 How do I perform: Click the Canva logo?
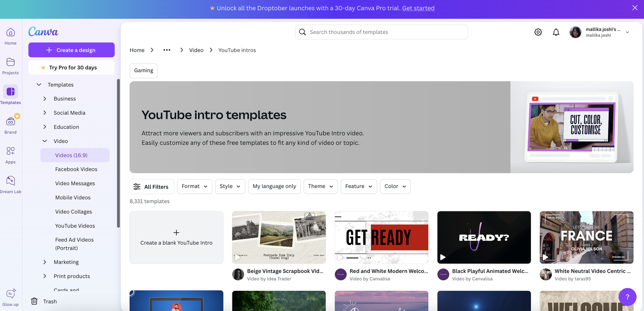tap(43, 32)
